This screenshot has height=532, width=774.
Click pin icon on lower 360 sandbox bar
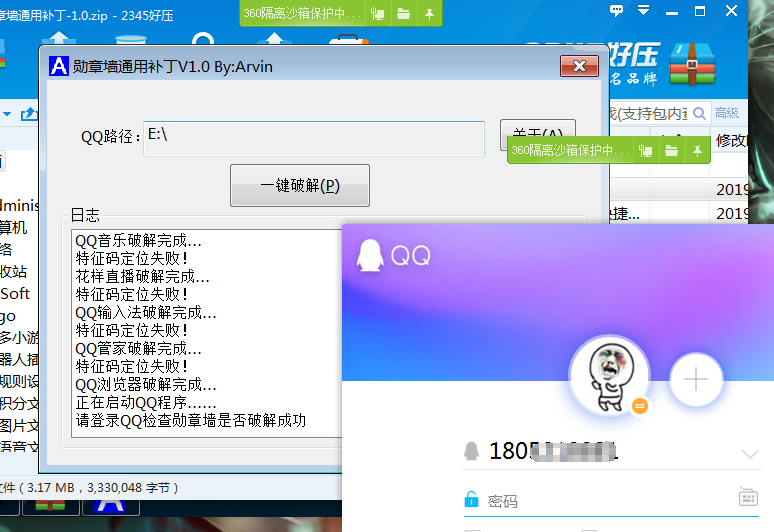point(697,151)
